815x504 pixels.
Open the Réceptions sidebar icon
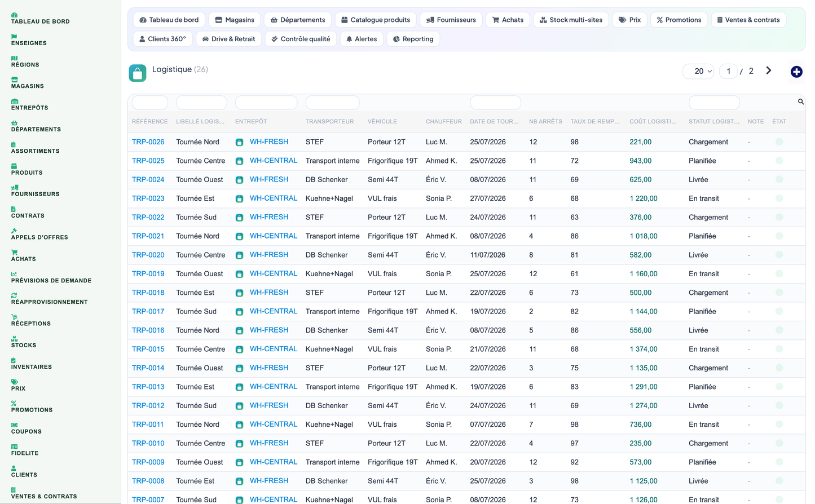click(14, 317)
